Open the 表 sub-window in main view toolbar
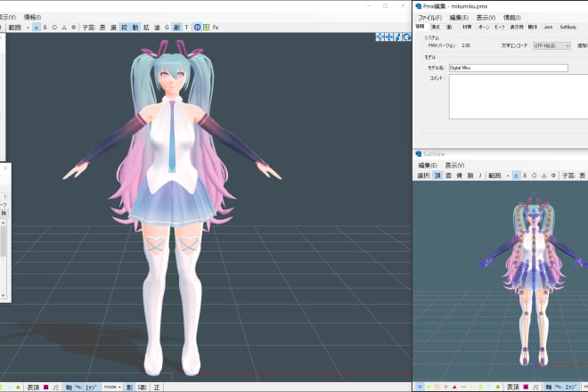 point(102,28)
